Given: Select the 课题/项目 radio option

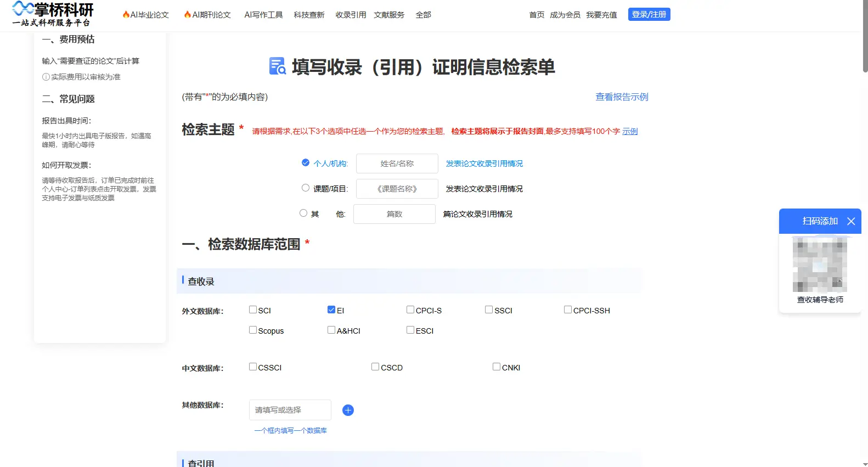Looking at the screenshot, I should (306, 188).
